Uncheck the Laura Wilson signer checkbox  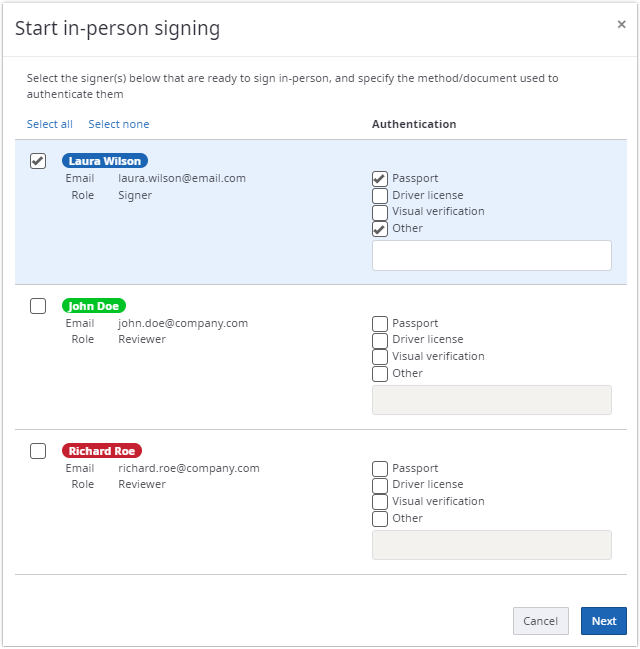(x=38, y=161)
